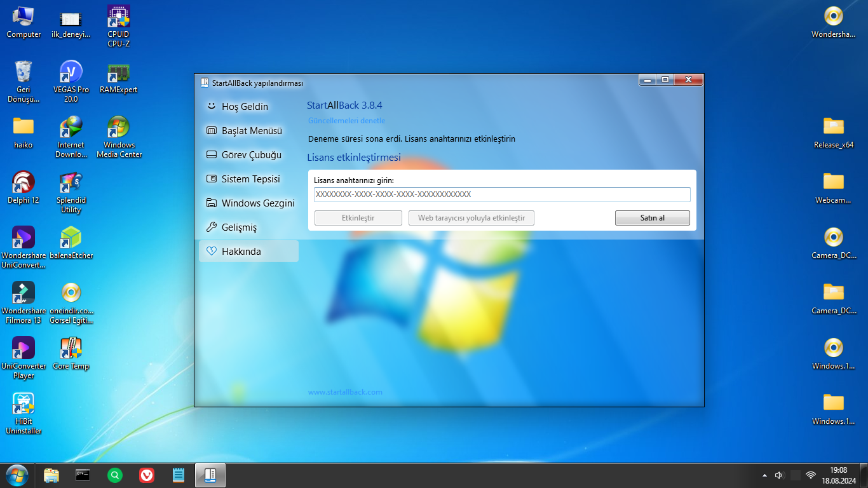868x488 pixels.
Task: Open Command Prompt from the taskbar
Action: pos(83,475)
